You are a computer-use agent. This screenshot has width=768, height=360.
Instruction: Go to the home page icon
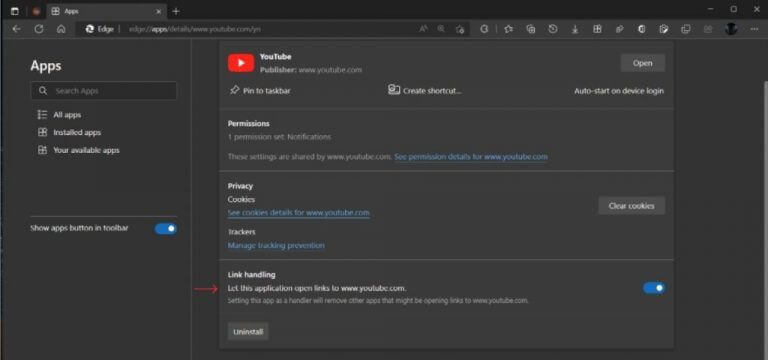pos(61,29)
